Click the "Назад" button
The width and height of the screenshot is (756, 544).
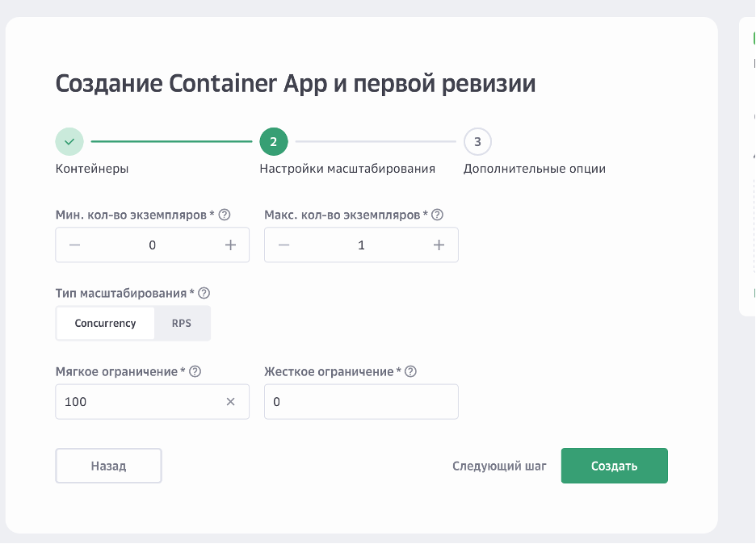tap(108, 466)
